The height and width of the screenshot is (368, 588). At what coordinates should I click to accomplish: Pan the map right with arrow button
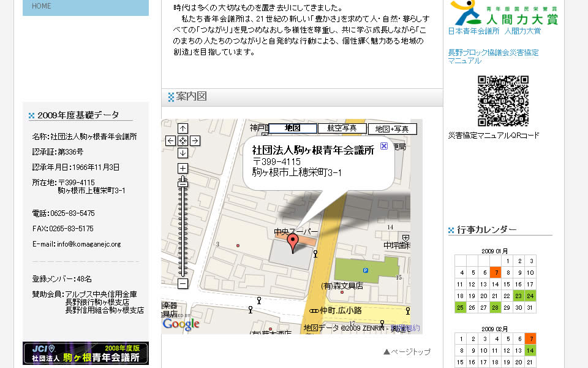click(195, 141)
